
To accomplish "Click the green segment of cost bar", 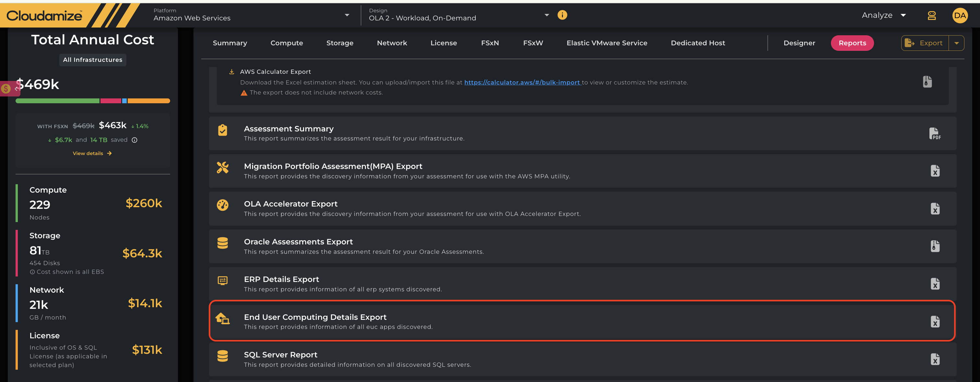I will [x=57, y=101].
